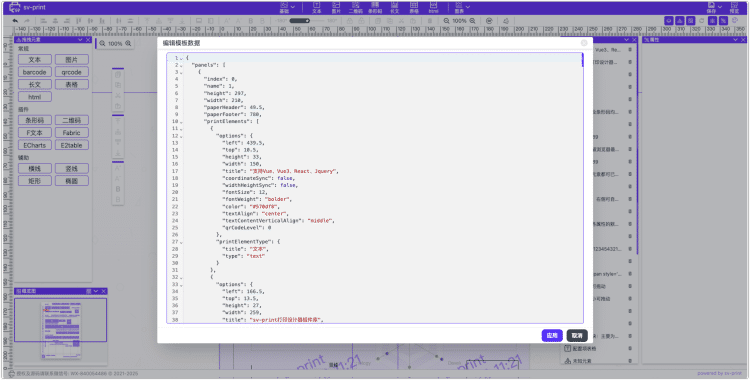The image size is (750, 380).
Task: Open the 基础 dropdown in top bar
Action: click(287, 7)
